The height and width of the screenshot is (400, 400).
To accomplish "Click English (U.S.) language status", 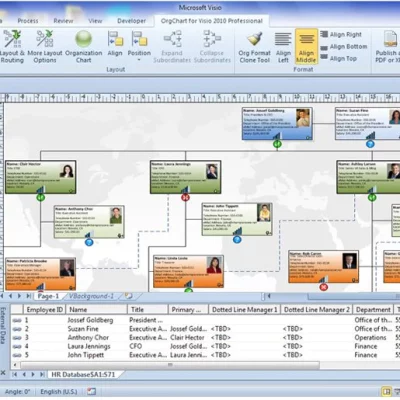I will pyautogui.click(x=59, y=392).
